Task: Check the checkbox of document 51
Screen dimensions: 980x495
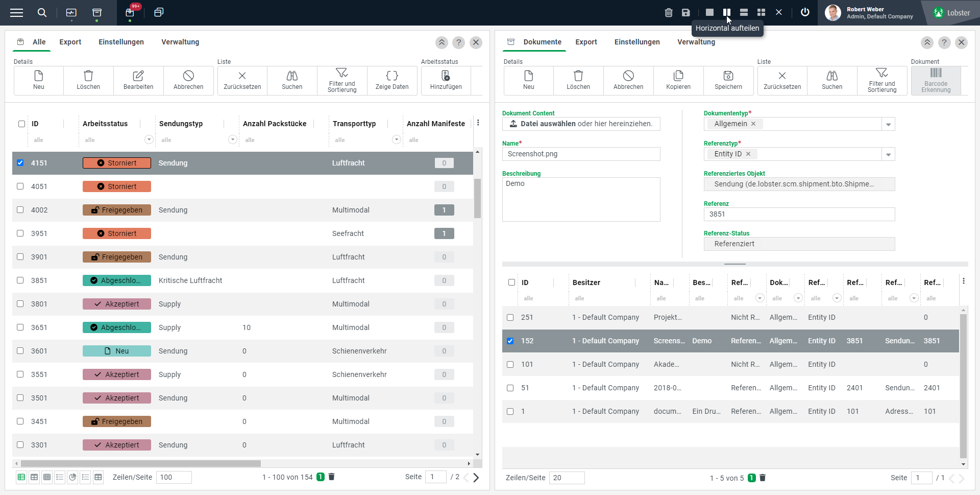Action: point(510,388)
